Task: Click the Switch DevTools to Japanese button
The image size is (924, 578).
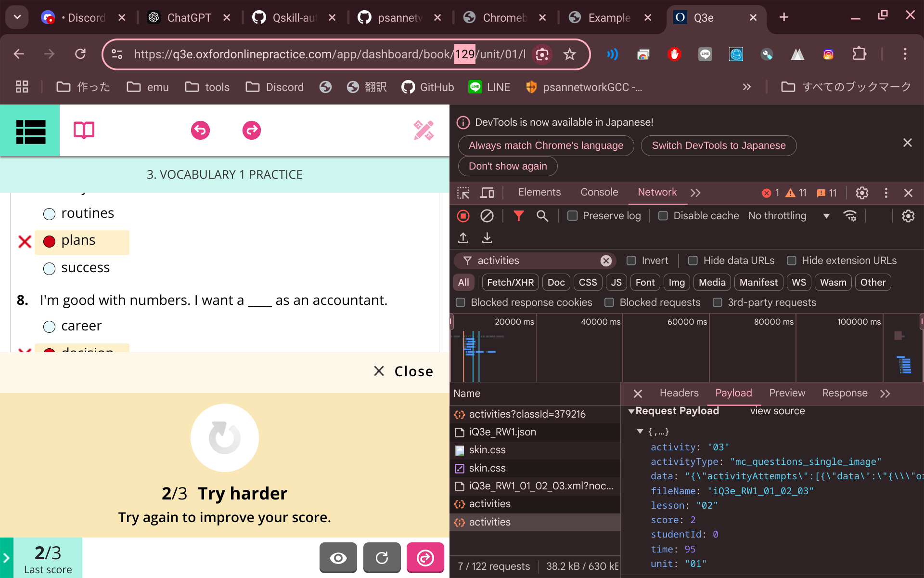Action: pos(718,145)
